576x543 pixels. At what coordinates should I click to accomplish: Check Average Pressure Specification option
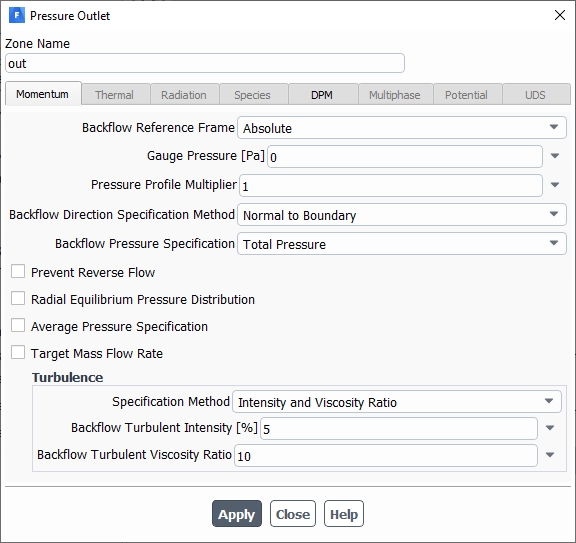(x=18, y=326)
